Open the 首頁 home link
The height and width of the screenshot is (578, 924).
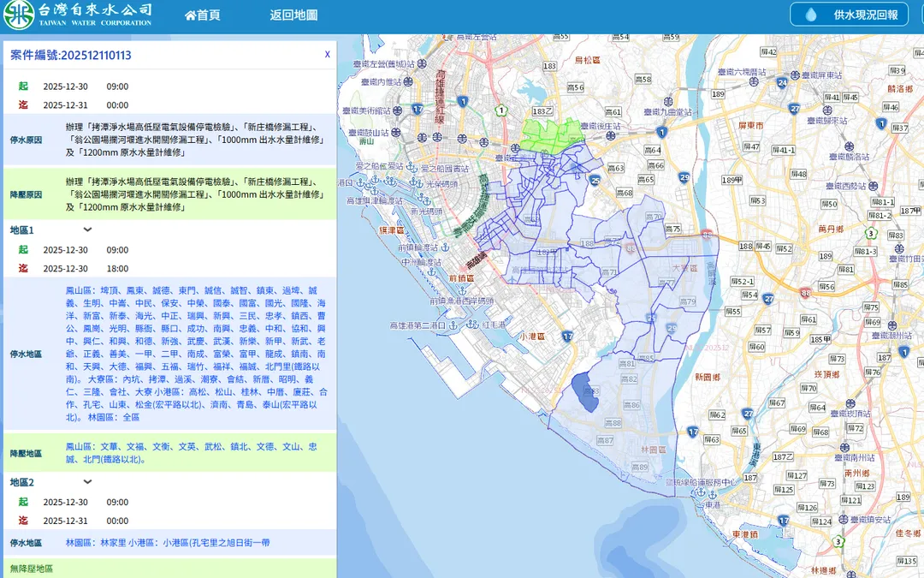[x=203, y=15]
